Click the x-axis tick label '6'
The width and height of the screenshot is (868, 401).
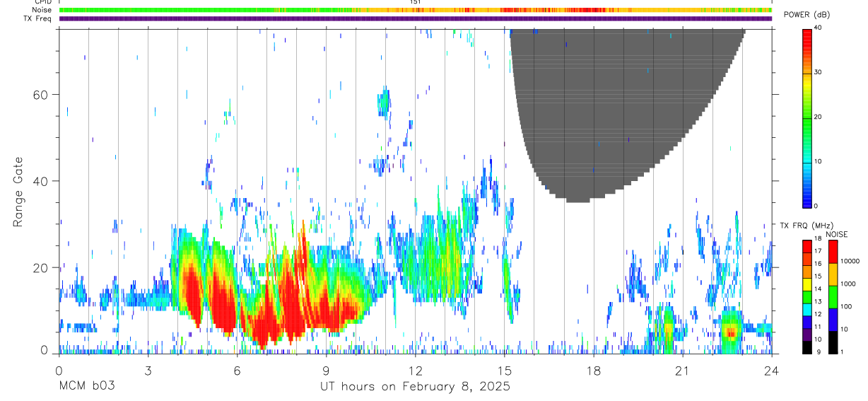click(237, 371)
